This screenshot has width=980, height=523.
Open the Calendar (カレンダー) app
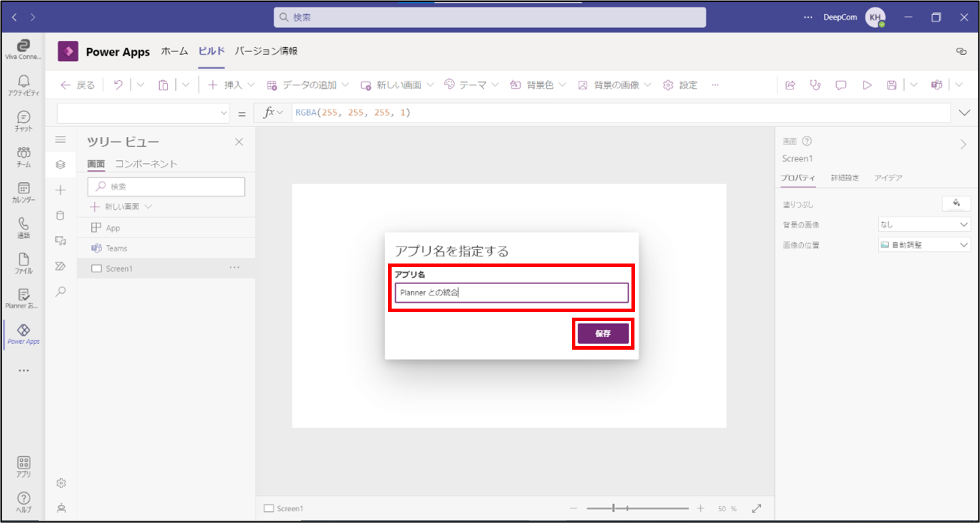point(23,192)
